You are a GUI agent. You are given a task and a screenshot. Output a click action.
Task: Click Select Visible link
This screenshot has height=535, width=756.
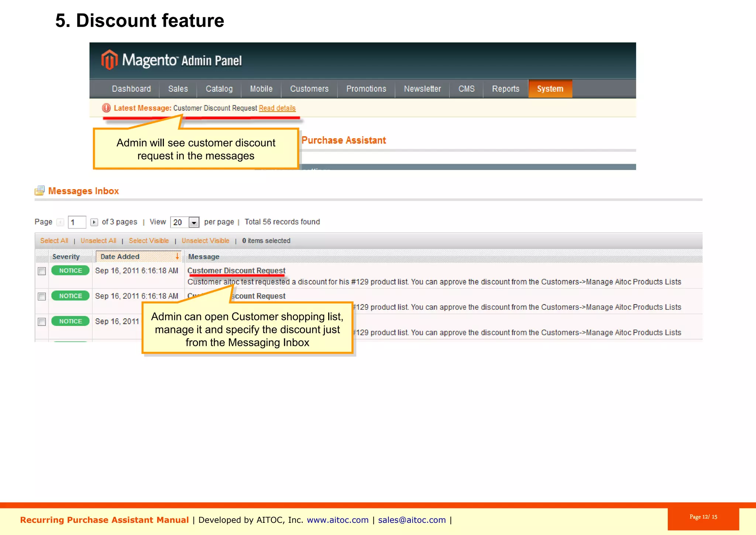click(149, 241)
